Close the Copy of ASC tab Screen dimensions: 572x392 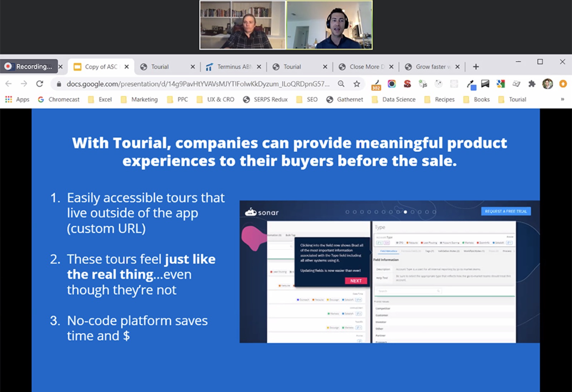(127, 66)
